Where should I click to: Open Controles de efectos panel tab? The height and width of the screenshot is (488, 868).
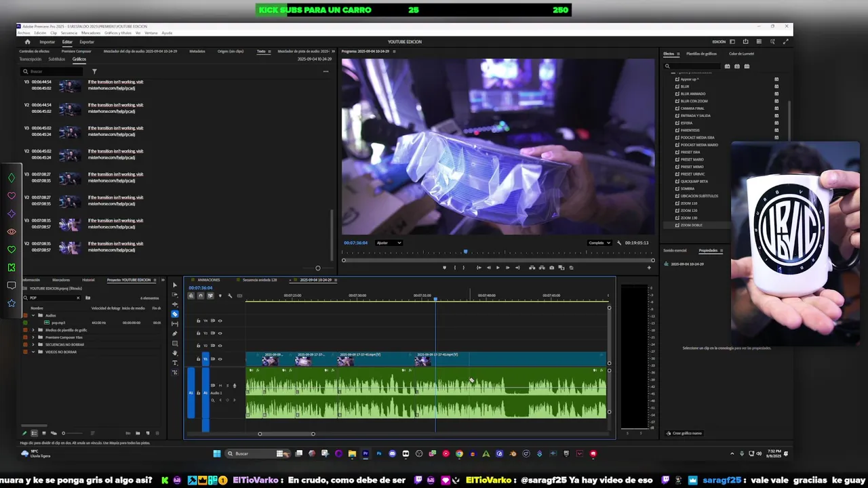tap(34, 51)
